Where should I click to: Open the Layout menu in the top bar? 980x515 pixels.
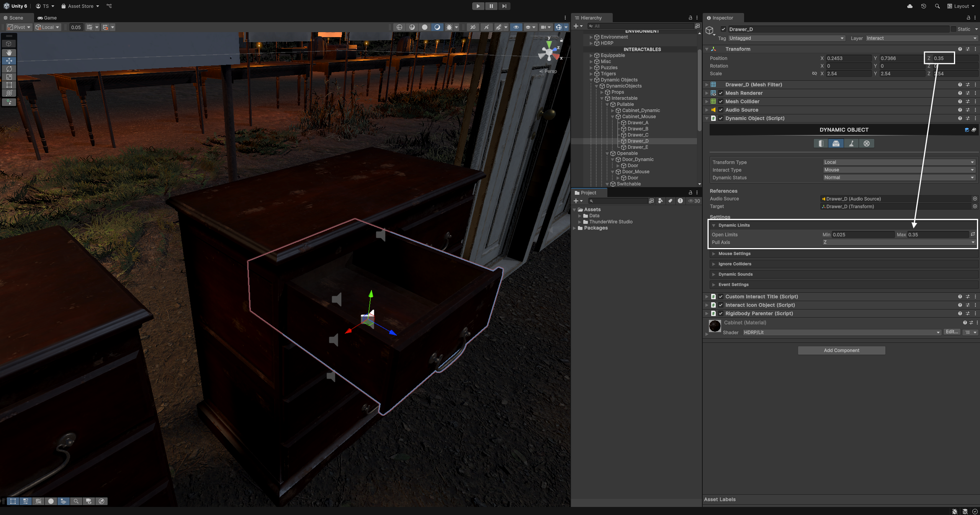pos(961,6)
